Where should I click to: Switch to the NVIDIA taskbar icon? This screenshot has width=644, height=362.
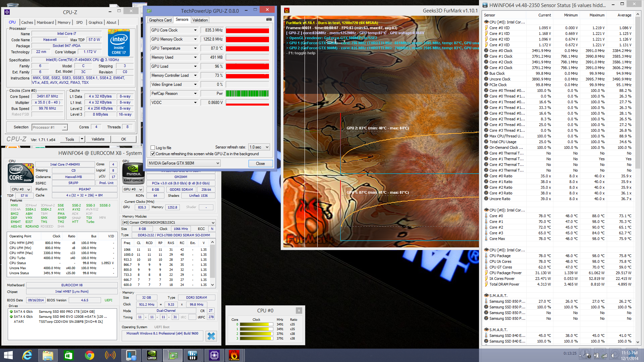(152, 355)
